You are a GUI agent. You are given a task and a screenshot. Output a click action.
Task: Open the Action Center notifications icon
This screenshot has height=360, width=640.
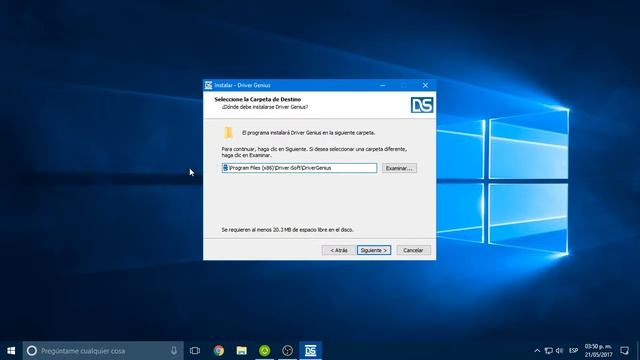click(624, 351)
